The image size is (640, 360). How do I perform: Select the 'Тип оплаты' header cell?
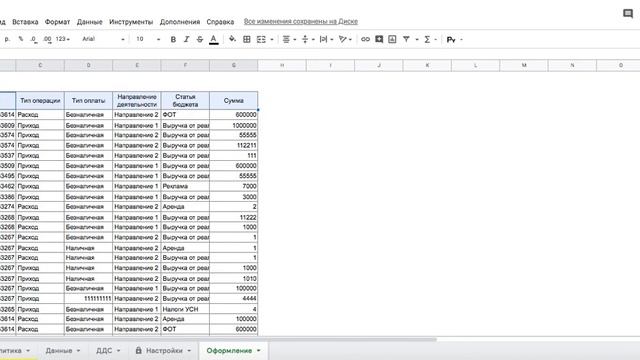pyautogui.click(x=88, y=100)
